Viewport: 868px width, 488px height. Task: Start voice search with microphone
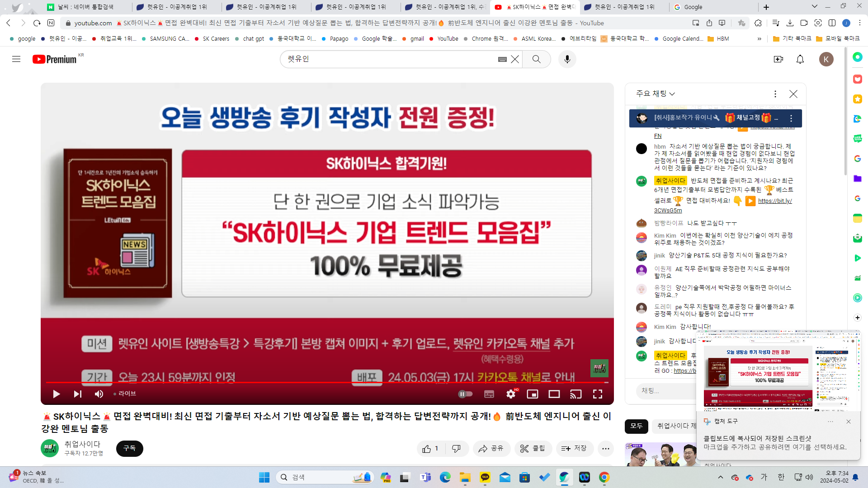(x=567, y=59)
